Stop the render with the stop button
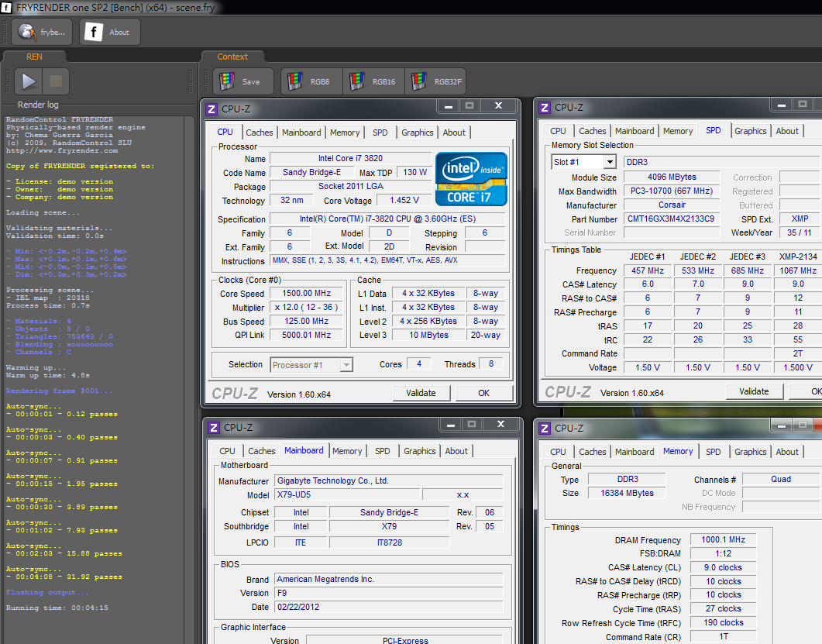The image size is (822, 644). point(56,81)
